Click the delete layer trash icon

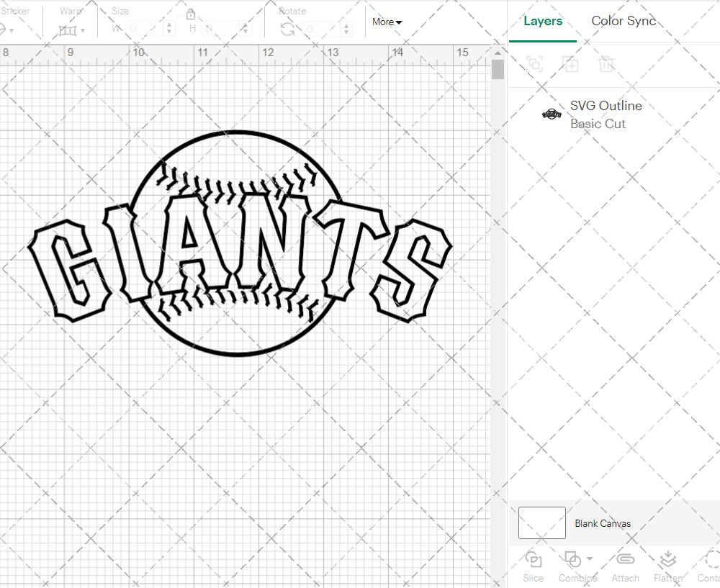point(606,64)
